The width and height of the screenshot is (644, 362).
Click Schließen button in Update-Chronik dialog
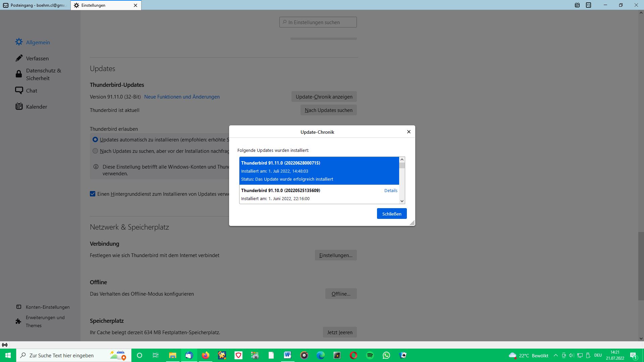click(391, 214)
